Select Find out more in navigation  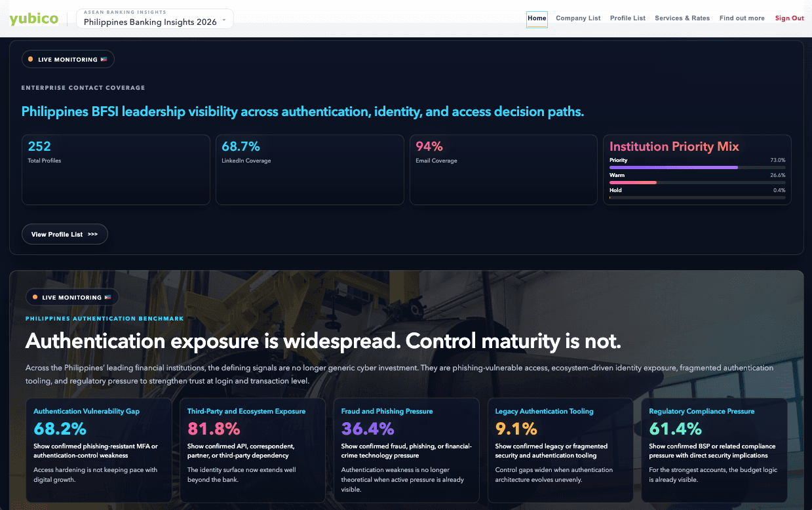742,18
